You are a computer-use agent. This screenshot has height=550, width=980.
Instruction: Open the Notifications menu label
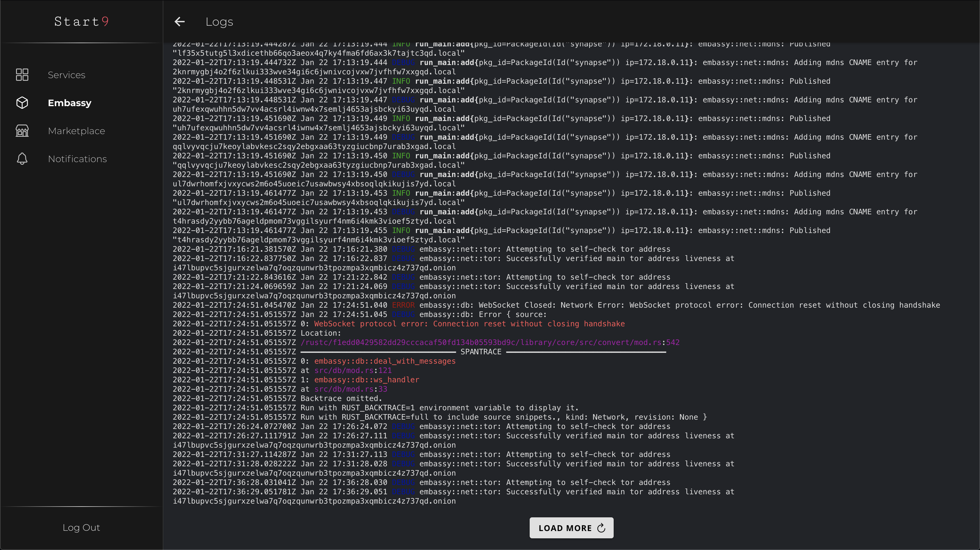point(77,159)
